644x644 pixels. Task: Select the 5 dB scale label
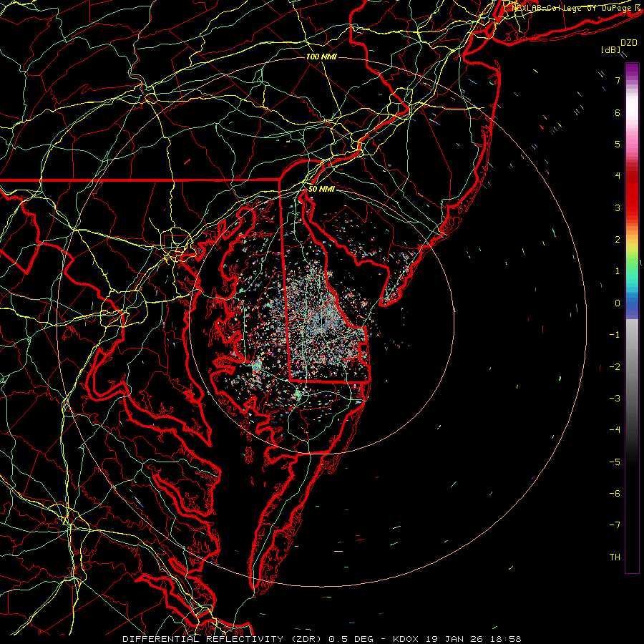coord(618,144)
